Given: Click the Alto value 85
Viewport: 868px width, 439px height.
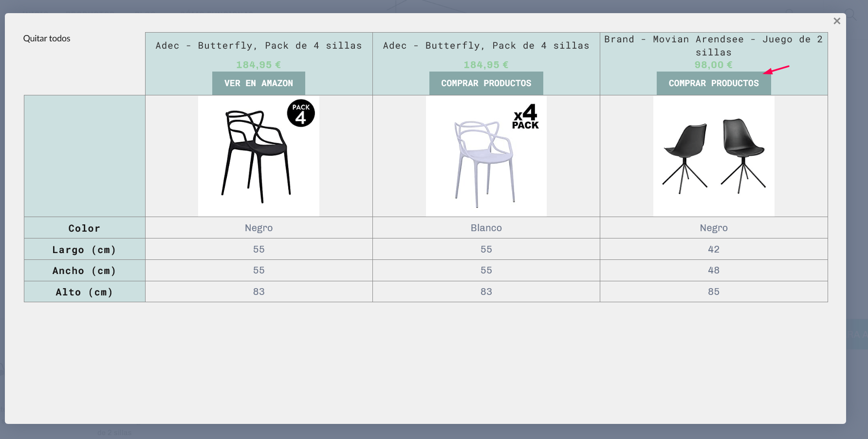Looking at the screenshot, I should [714, 292].
